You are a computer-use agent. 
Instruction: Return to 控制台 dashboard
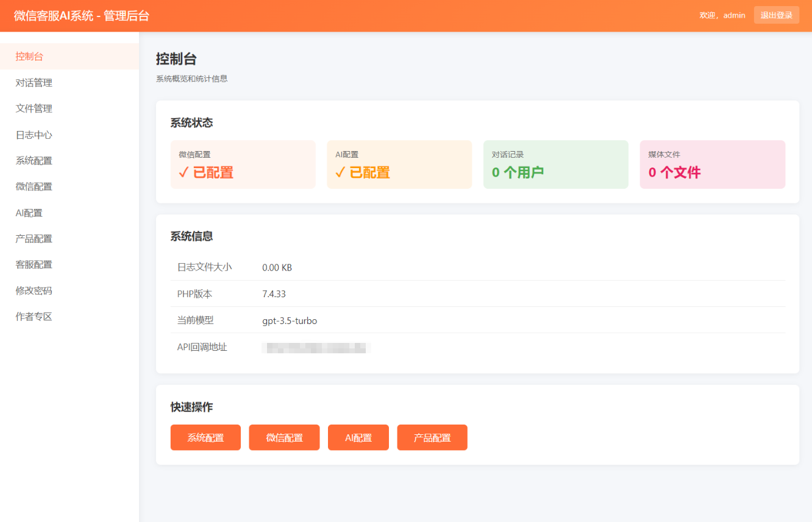coord(29,56)
